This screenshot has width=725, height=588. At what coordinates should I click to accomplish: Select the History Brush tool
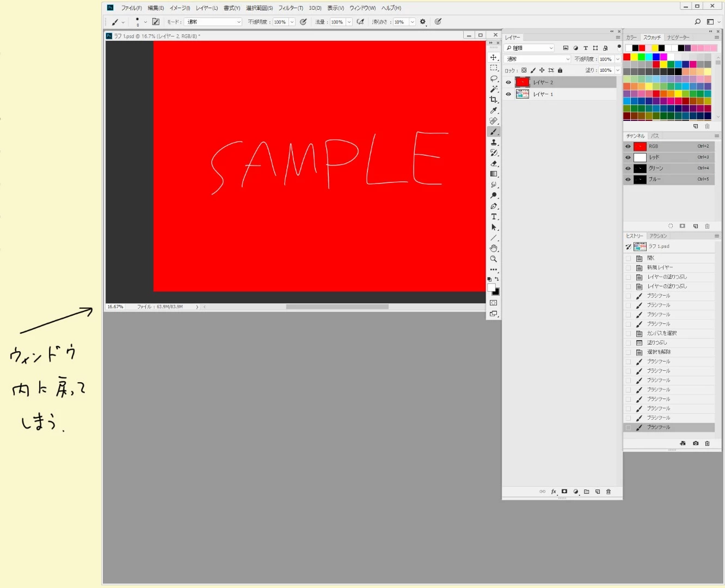coord(494,153)
